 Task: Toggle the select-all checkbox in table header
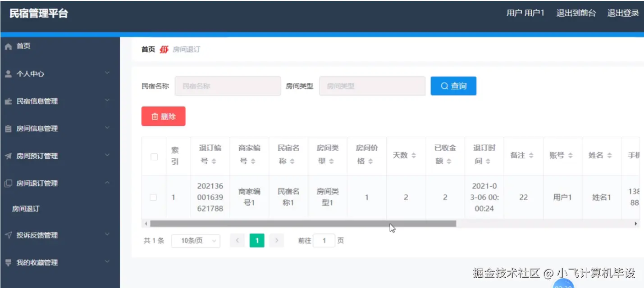154,157
